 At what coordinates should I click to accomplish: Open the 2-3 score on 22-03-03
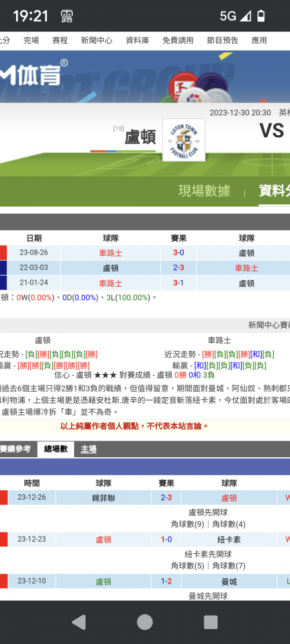[x=179, y=268]
